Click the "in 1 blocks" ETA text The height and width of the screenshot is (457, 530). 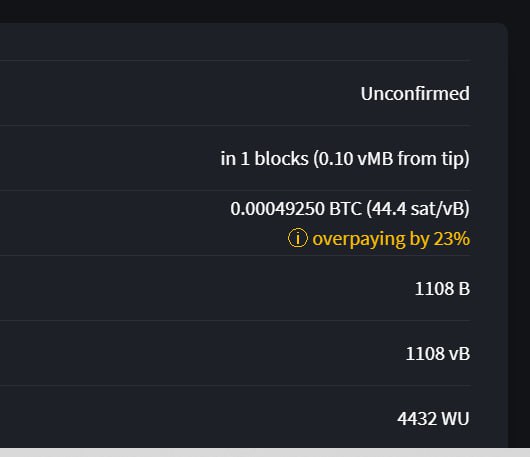click(264, 159)
